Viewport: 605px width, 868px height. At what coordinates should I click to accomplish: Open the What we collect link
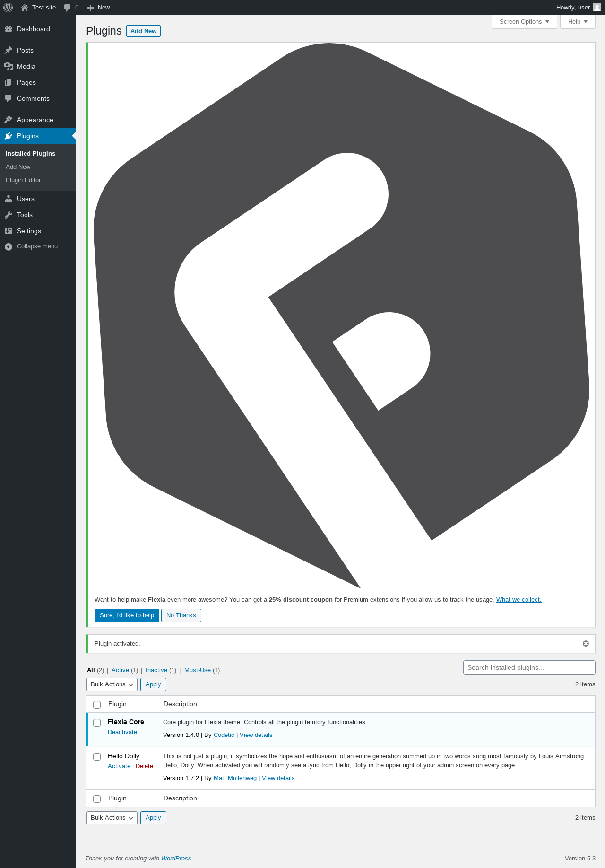519,600
